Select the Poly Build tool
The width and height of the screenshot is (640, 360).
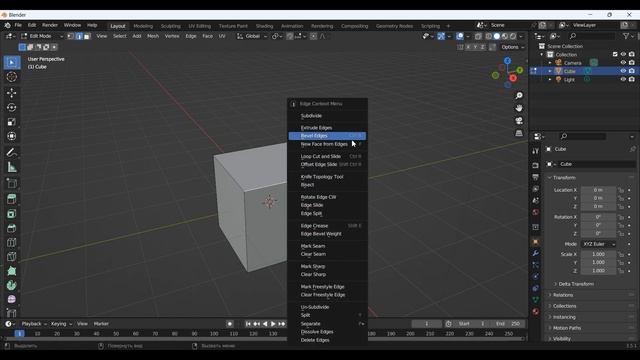coord(11,271)
